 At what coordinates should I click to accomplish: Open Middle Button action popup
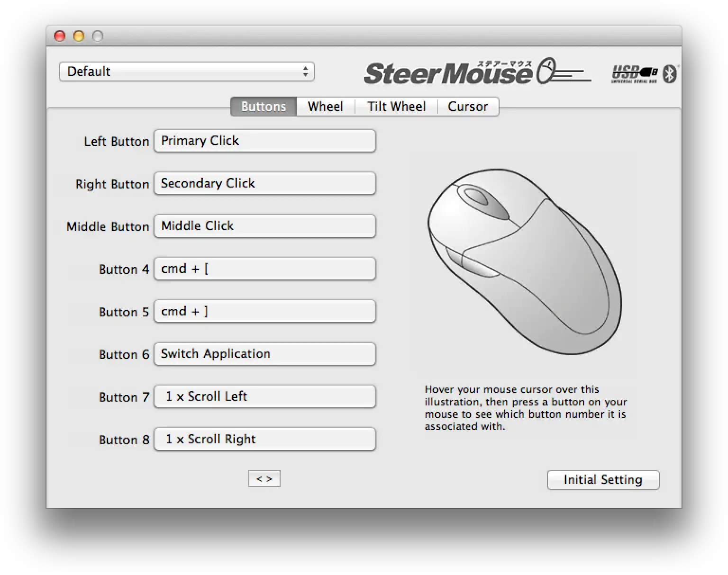[x=265, y=226]
